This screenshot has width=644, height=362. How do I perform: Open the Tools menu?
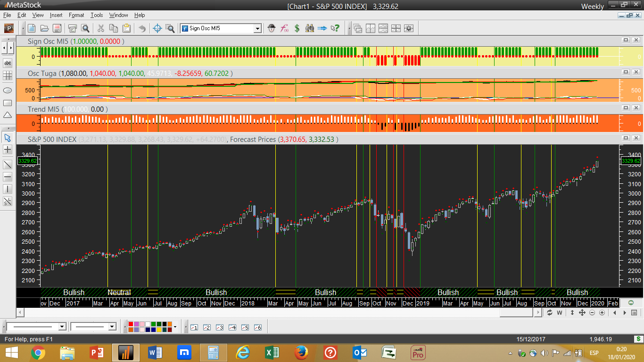[97, 15]
